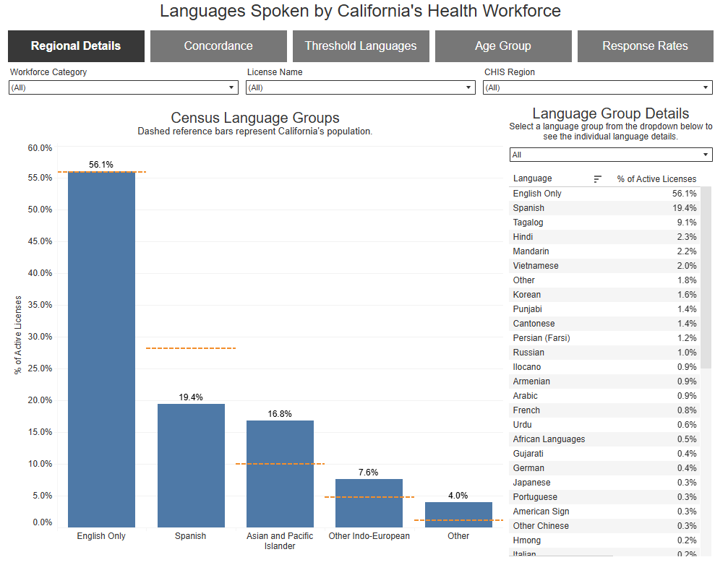This screenshot has width=728, height=565.
Task: Open the Language Group Details dropdown
Action: tap(611, 155)
